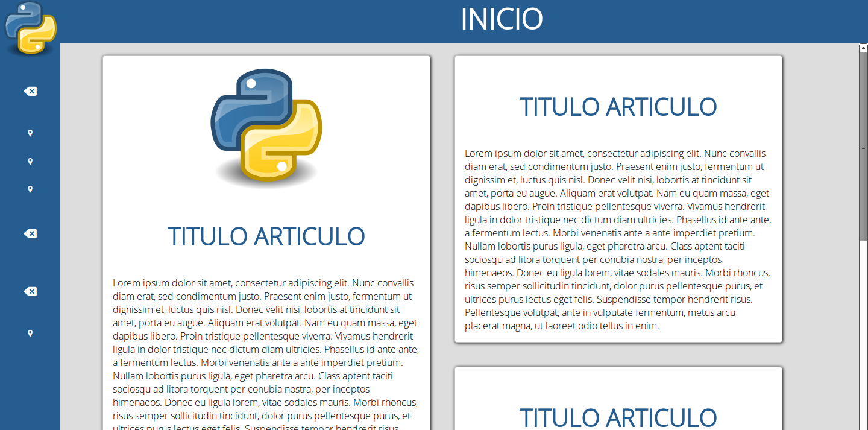Open the left article's TITULO ARTICULO heading
868x430 pixels.
[x=266, y=236]
